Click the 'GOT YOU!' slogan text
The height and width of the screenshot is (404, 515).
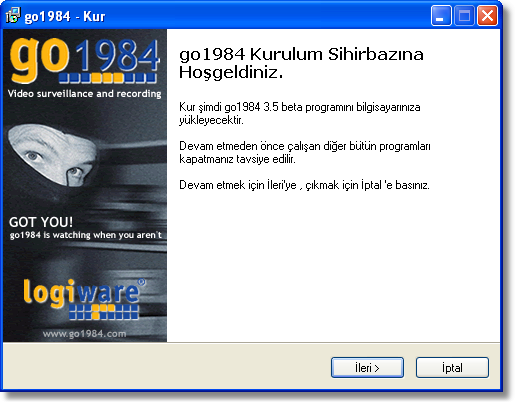coord(41,222)
